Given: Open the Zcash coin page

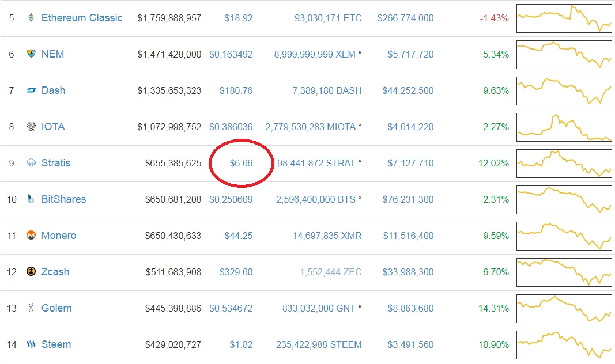Looking at the screenshot, I should coord(55,271).
